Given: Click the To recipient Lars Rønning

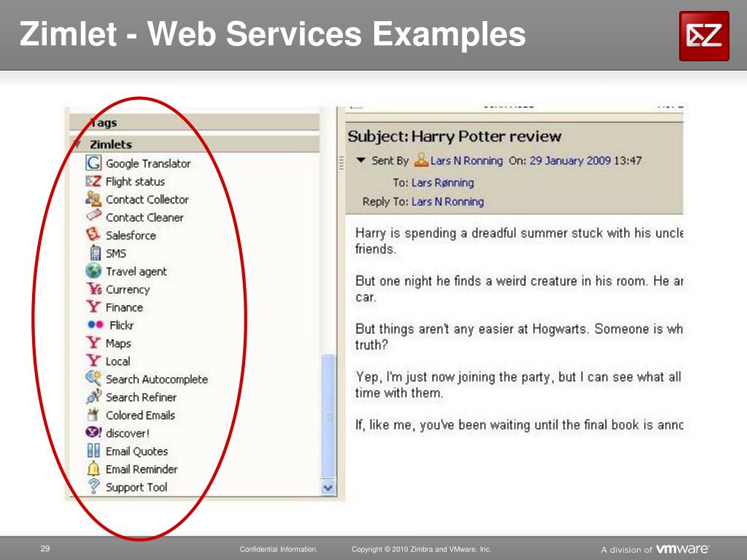Looking at the screenshot, I should coord(443,183).
